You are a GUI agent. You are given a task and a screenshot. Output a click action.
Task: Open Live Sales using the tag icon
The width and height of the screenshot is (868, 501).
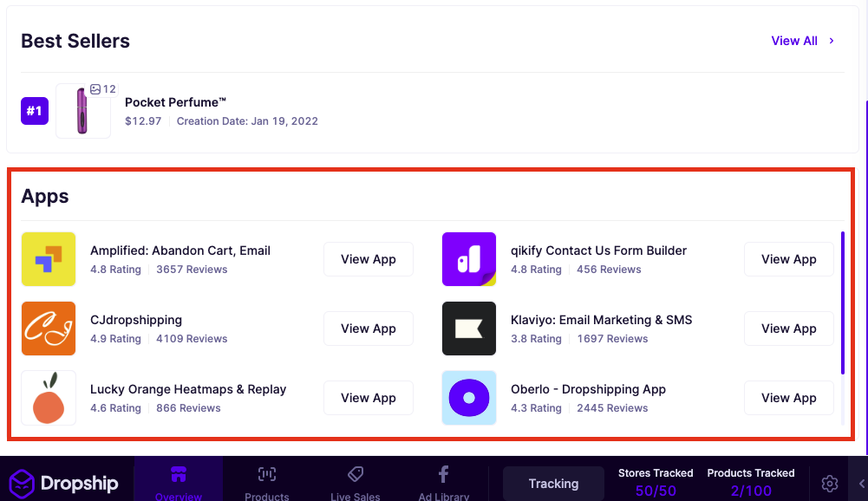[x=355, y=474]
